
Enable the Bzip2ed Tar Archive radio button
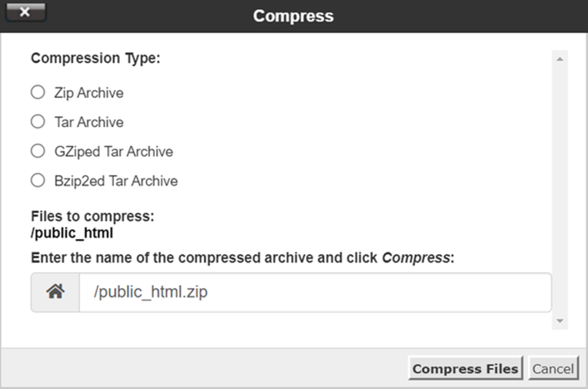[38, 181]
